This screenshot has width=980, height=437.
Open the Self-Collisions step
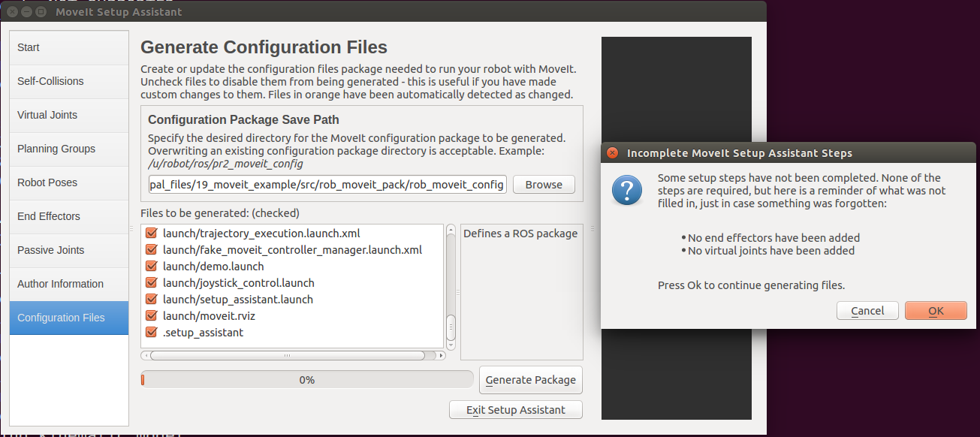[69, 81]
